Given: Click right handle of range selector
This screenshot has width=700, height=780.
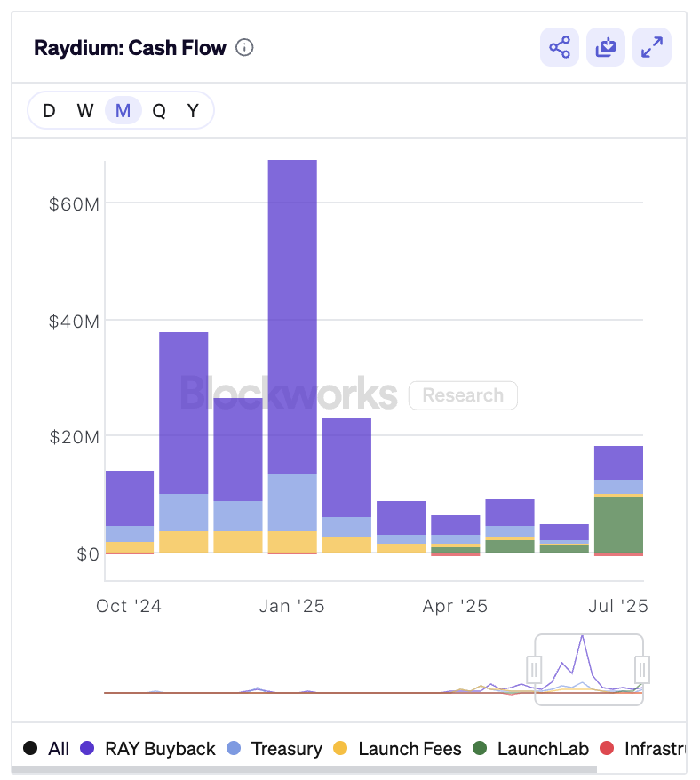Looking at the screenshot, I should 642,670.
